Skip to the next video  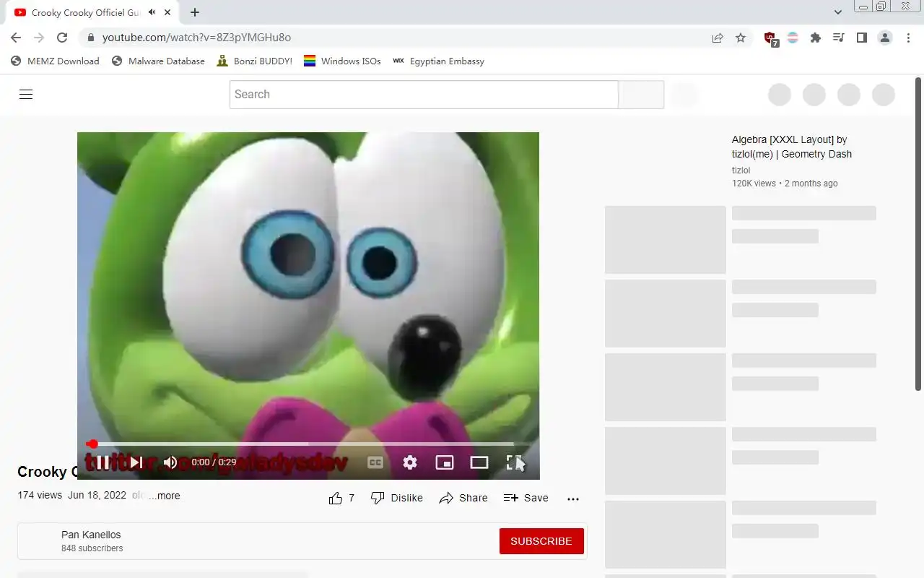136,462
